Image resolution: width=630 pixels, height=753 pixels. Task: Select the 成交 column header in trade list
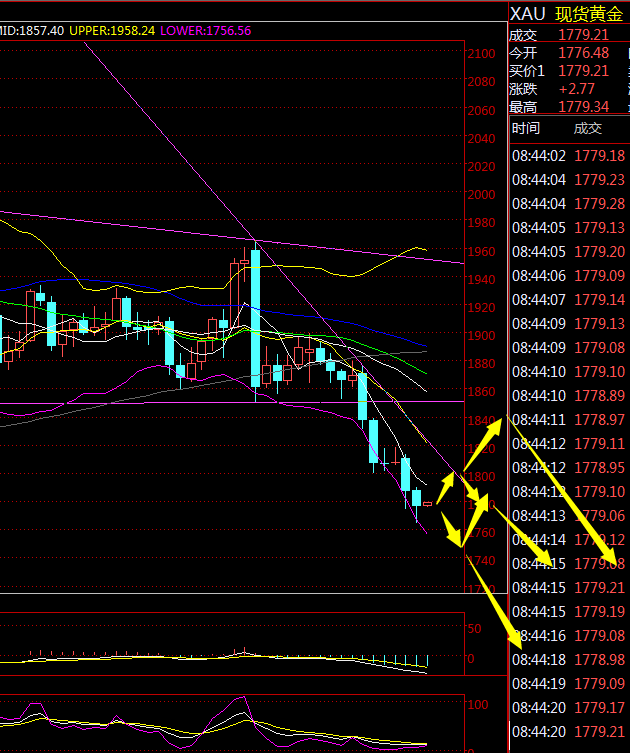(588, 128)
